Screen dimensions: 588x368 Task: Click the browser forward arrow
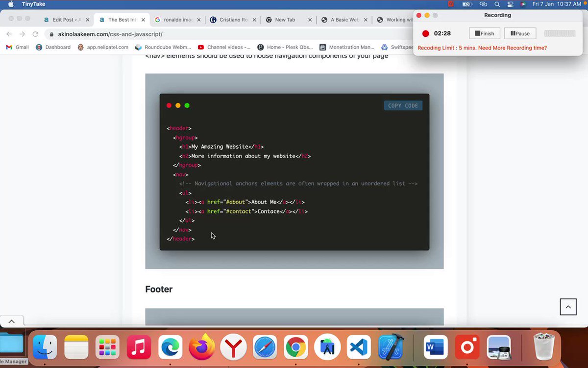click(22, 34)
